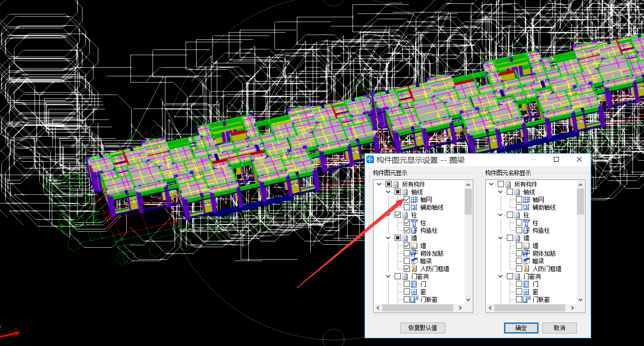644x346 pixels.
Task: Click the 门联窗 icon in 构件图元显示 tree
Action: coord(414,299)
